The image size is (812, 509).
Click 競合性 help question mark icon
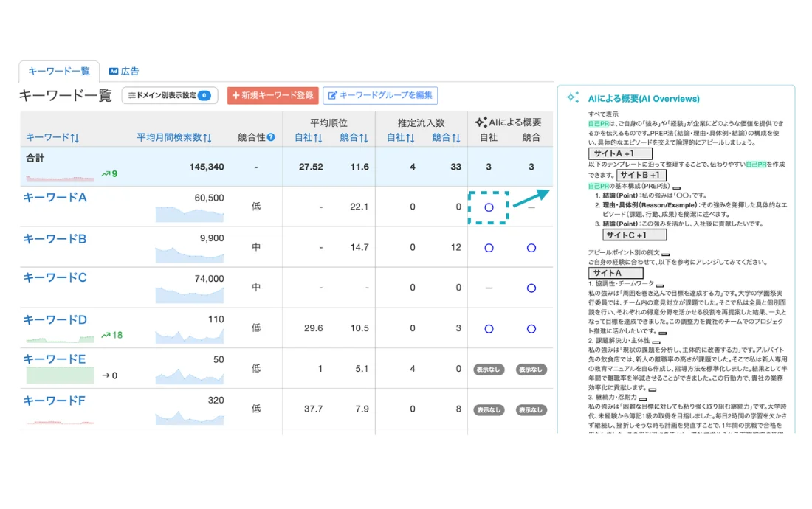[x=271, y=137]
